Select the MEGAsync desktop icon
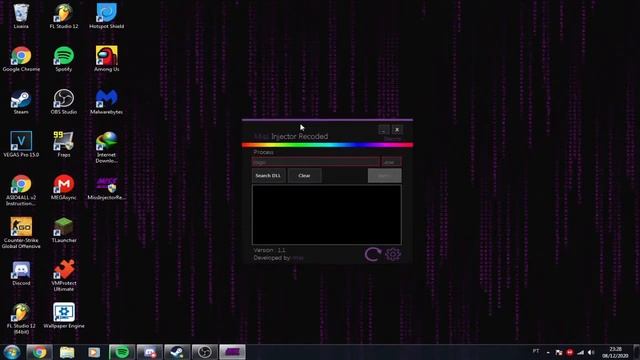640x360 pixels. (64, 187)
